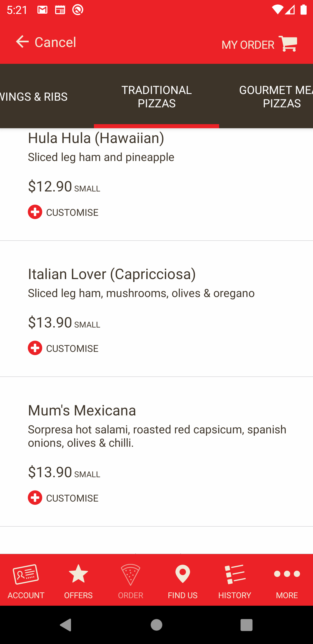Open the History list icon

[235, 574]
